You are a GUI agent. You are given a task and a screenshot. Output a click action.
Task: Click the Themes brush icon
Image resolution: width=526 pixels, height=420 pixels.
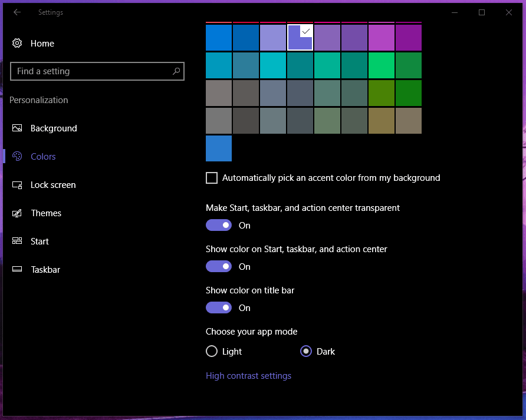[18, 213]
